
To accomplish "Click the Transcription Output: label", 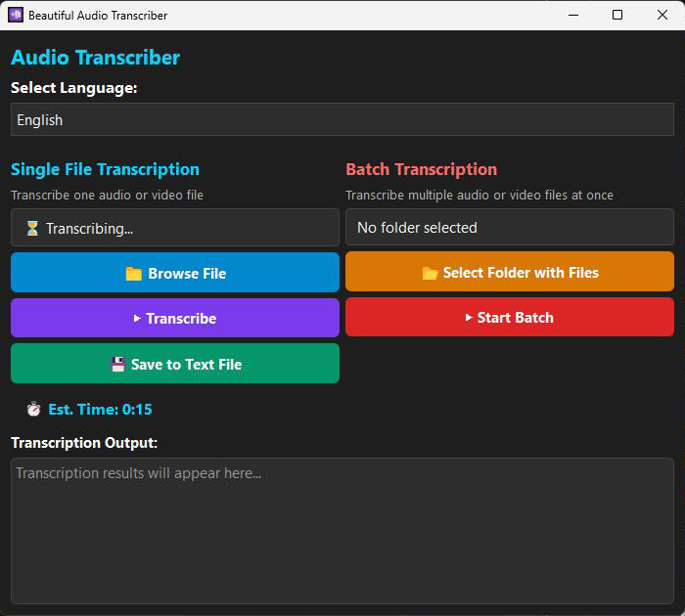I will (x=84, y=443).
